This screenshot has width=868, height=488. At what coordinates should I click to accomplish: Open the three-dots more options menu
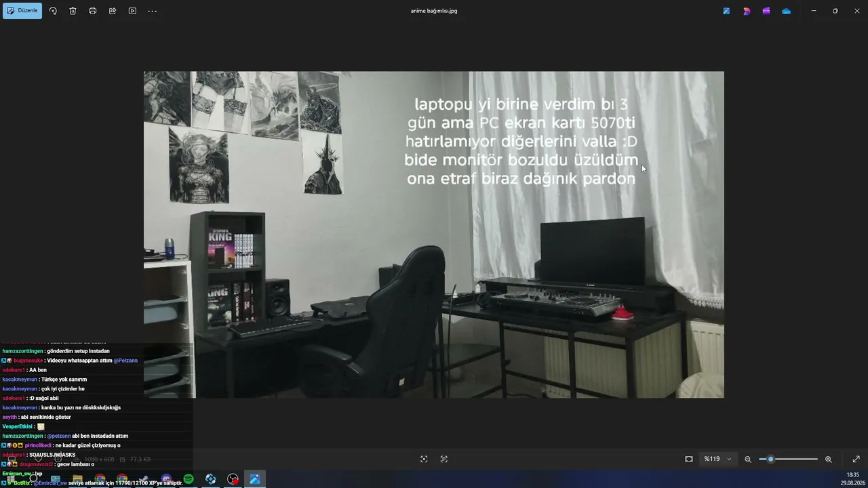point(152,11)
